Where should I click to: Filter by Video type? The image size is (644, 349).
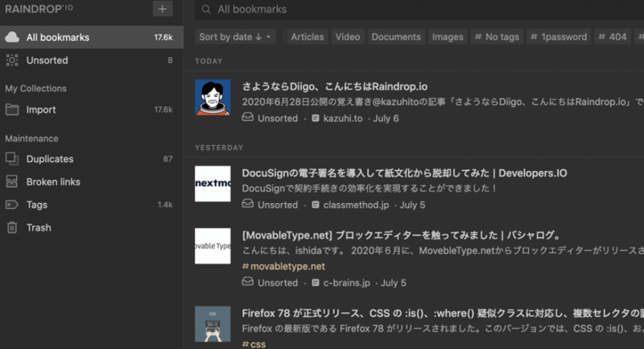click(348, 37)
